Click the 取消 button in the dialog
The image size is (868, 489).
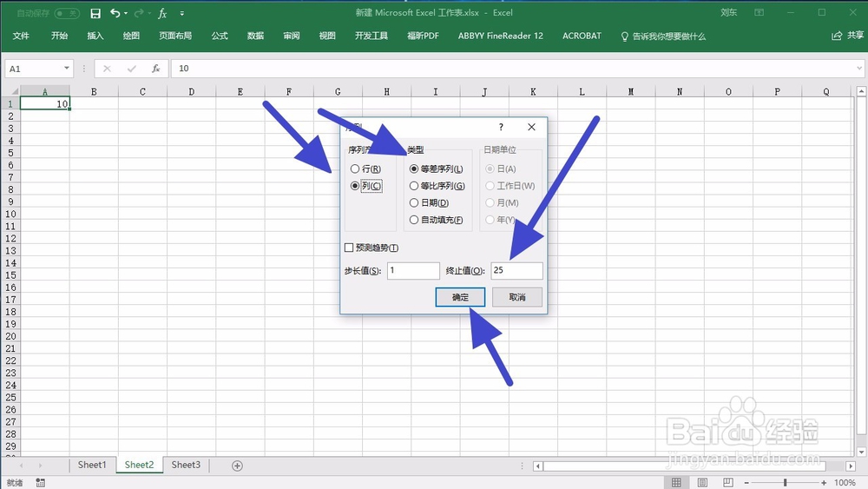click(x=517, y=297)
